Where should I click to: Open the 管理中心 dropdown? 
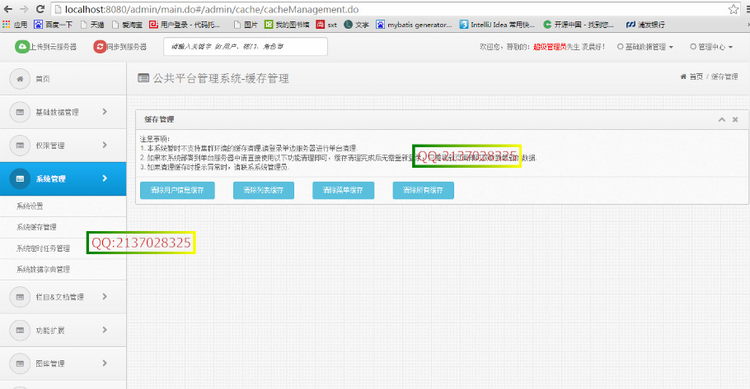[x=711, y=47]
